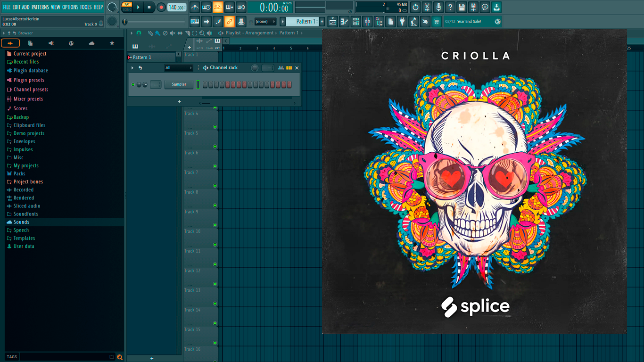Click the audio editor scissors icon
Screen dimensions: 644x362
[427, 7]
